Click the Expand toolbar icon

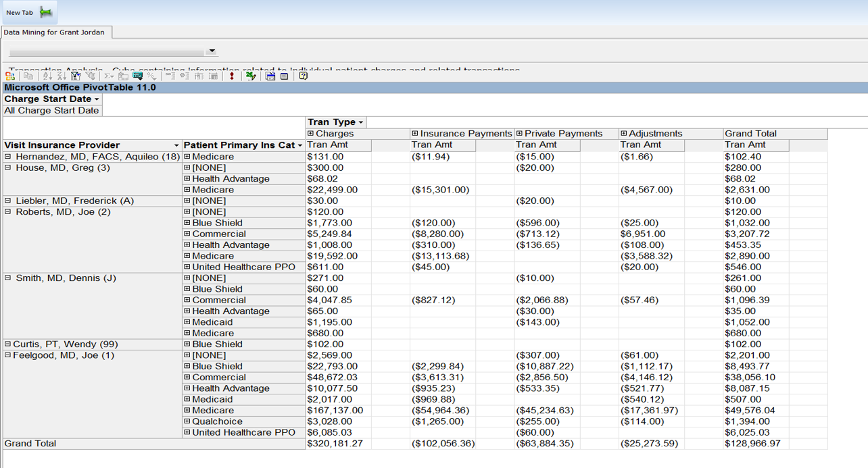[185, 76]
